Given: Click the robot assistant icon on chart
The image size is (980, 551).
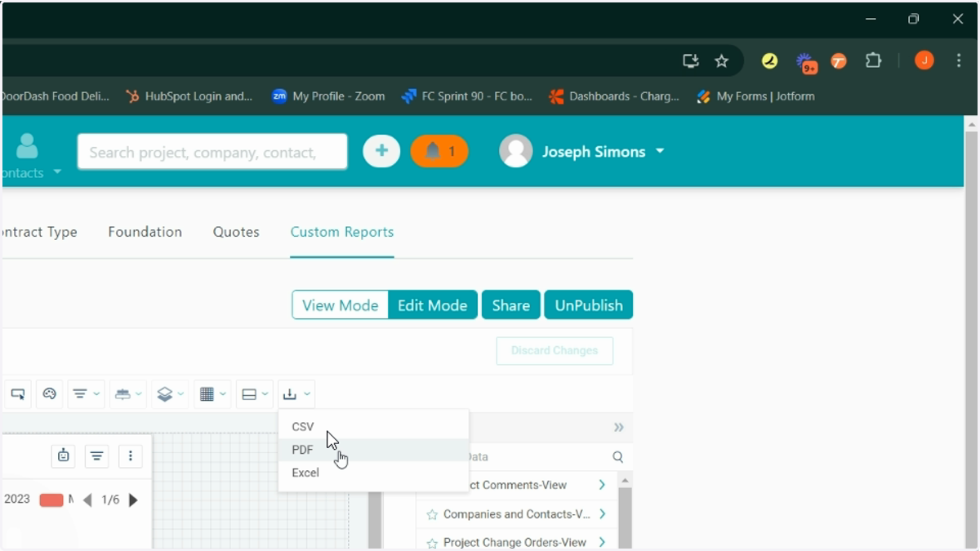Looking at the screenshot, I should [64, 456].
